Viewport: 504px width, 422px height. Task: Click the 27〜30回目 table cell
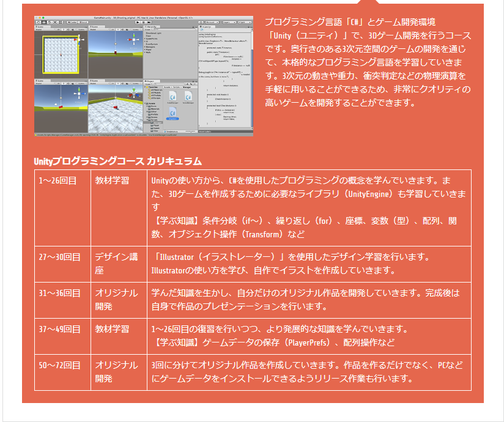click(62, 264)
